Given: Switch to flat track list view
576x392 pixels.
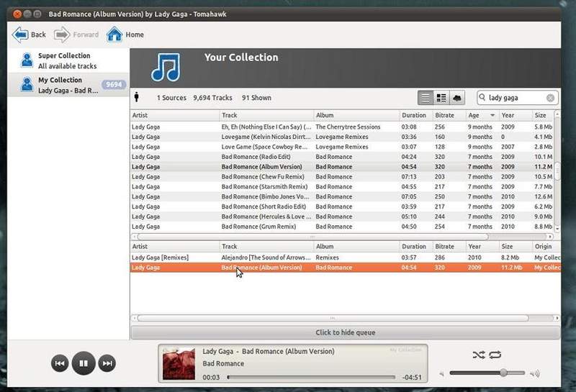Looking at the screenshot, I should click(x=426, y=98).
